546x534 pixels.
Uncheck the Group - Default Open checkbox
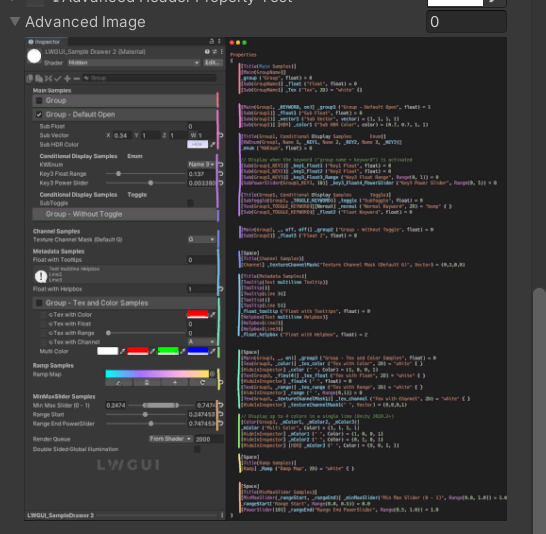[x=39, y=115]
